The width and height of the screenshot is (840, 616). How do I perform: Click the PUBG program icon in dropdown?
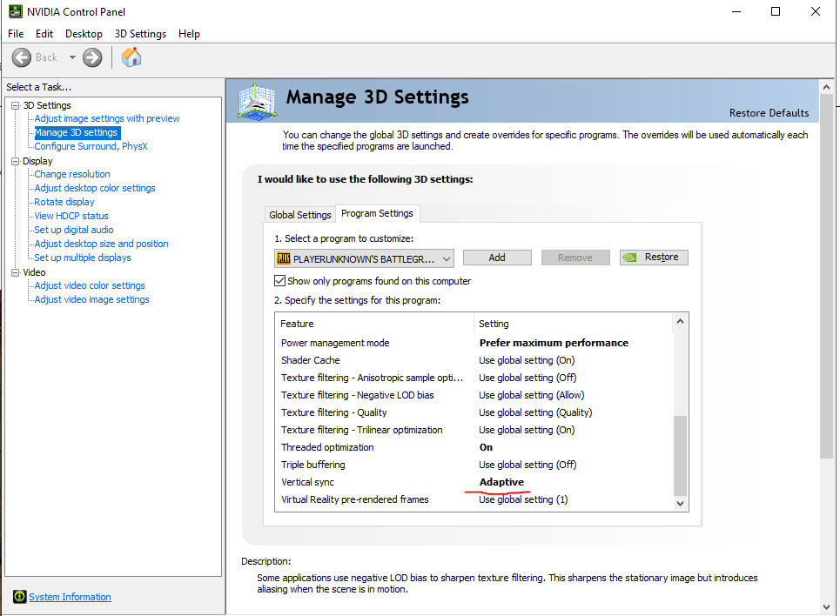tap(284, 258)
